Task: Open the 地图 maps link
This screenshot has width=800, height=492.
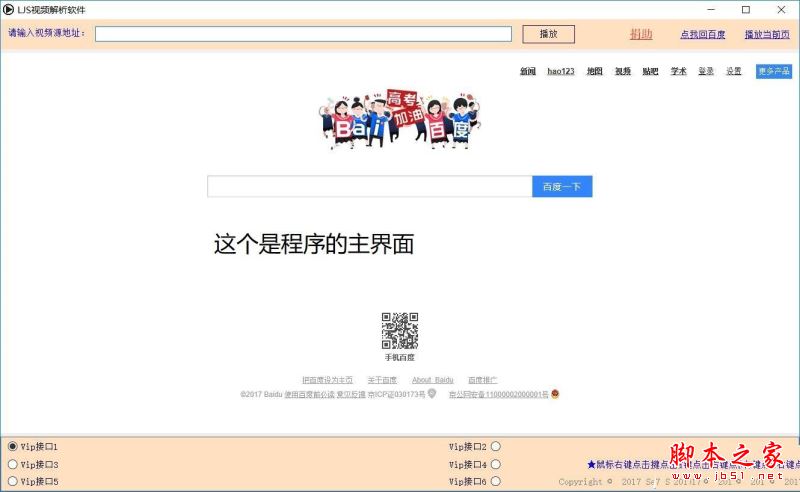Action: (x=594, y=71)
